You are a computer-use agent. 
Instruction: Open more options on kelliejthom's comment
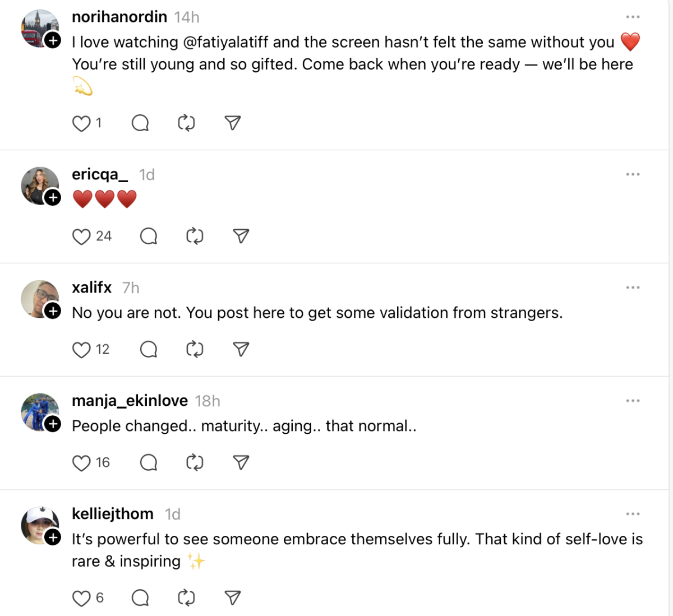(633, 514)
